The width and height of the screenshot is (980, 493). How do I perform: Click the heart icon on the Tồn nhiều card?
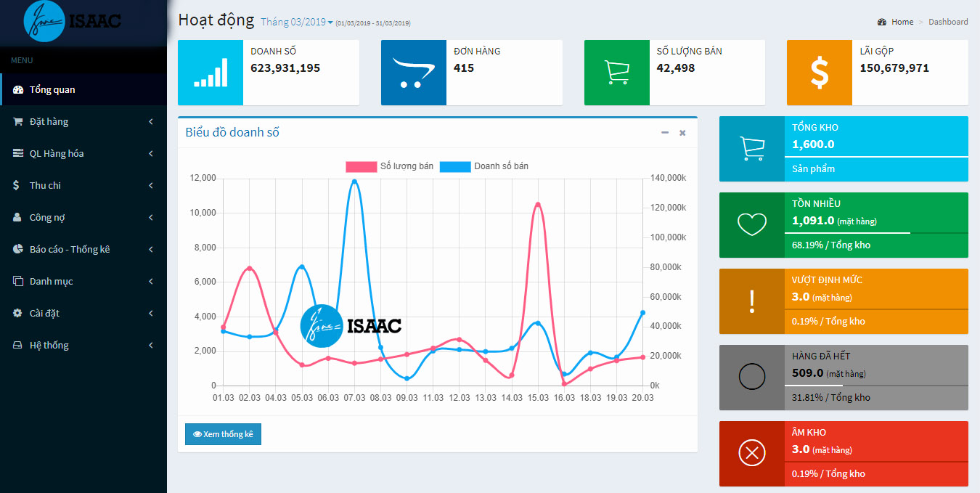[752, 225]
